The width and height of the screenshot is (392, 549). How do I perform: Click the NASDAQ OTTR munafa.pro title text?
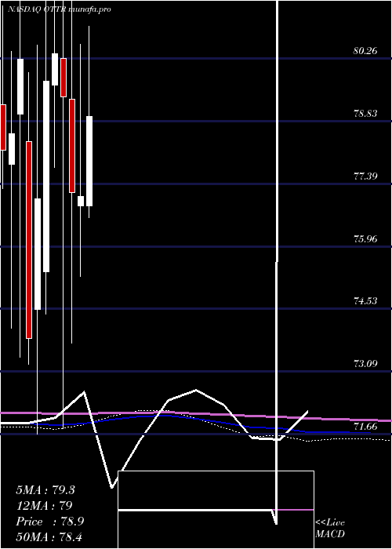[59, 9]
